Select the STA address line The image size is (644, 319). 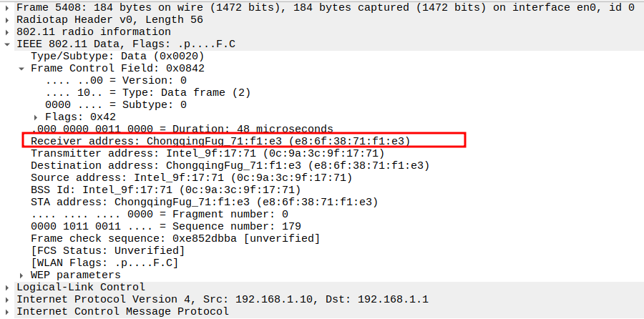coord(203,202)
